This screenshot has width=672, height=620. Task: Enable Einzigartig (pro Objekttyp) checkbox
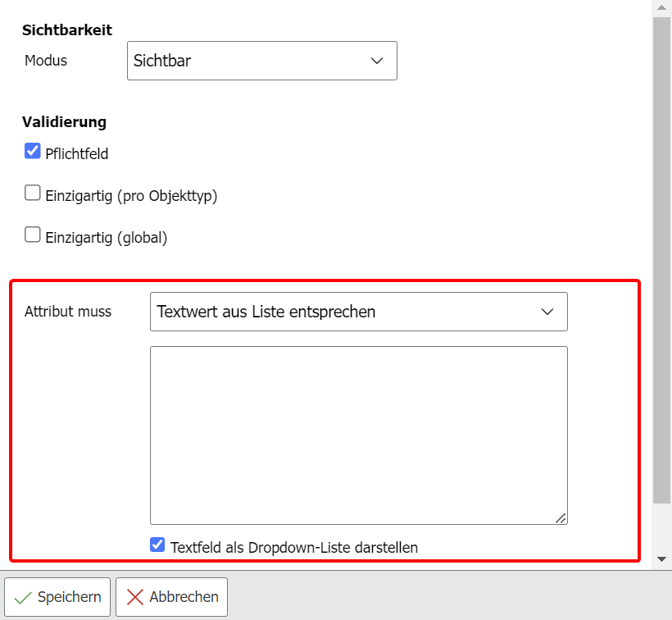click(33, 194)
